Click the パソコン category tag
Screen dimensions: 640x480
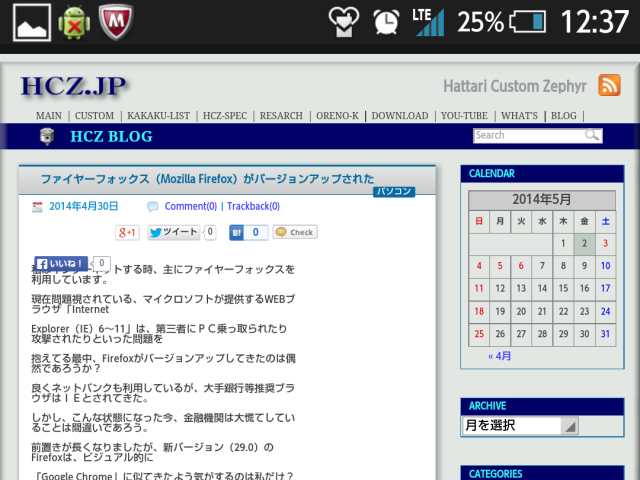point(394,191)
